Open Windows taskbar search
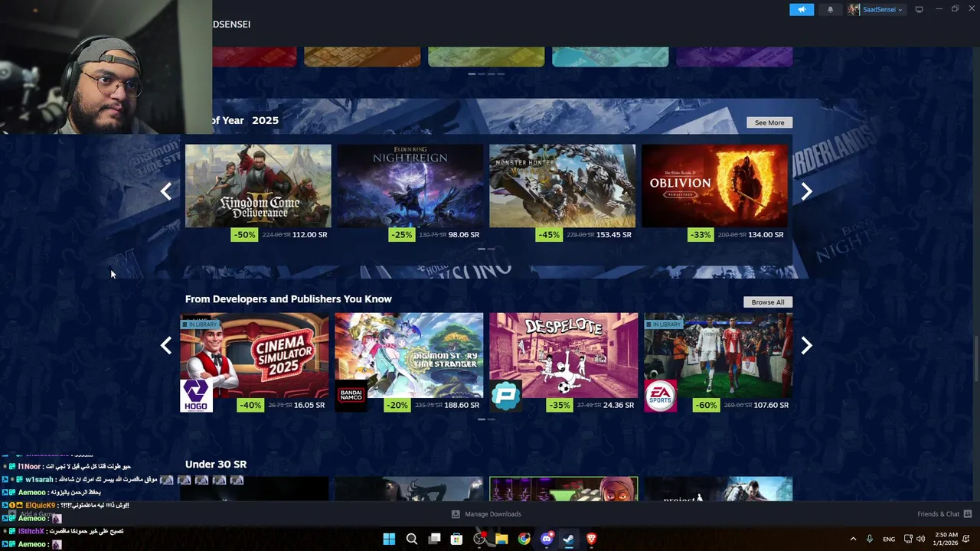 pos(411,539)
